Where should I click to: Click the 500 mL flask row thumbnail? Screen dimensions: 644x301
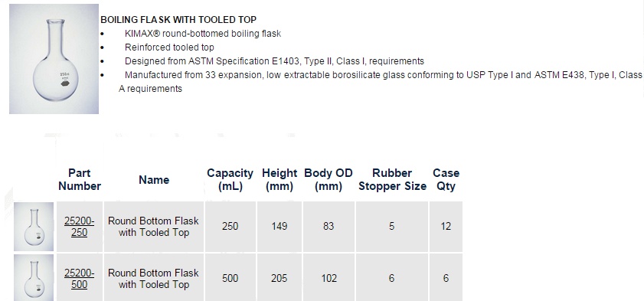(34, 277)
